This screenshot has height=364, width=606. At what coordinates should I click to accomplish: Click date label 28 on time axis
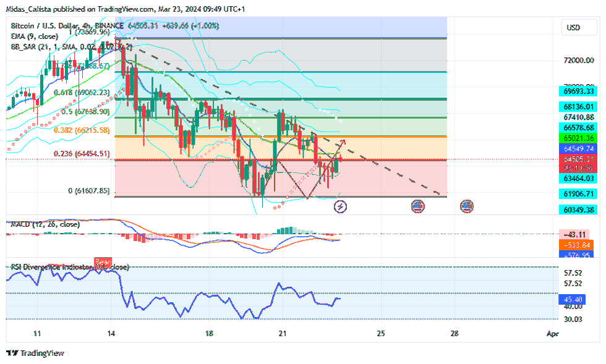pyautogui.click(x=454, y=334)
